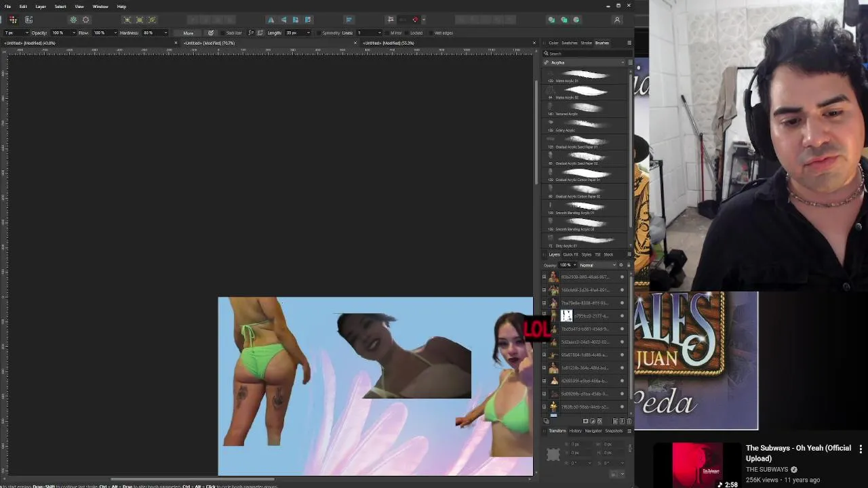
Task: Expand the 7f63fb00 layer group arrow
Action: tap(544, 407)
